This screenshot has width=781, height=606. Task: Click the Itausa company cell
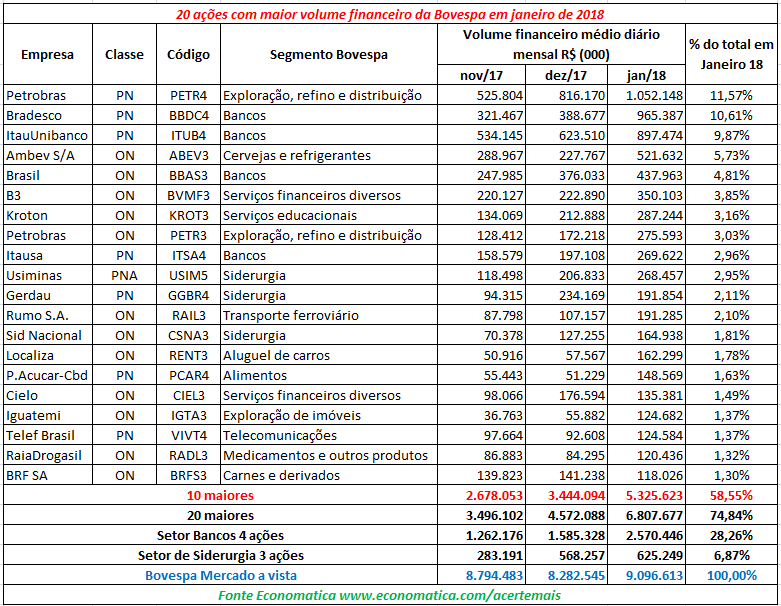48,255
